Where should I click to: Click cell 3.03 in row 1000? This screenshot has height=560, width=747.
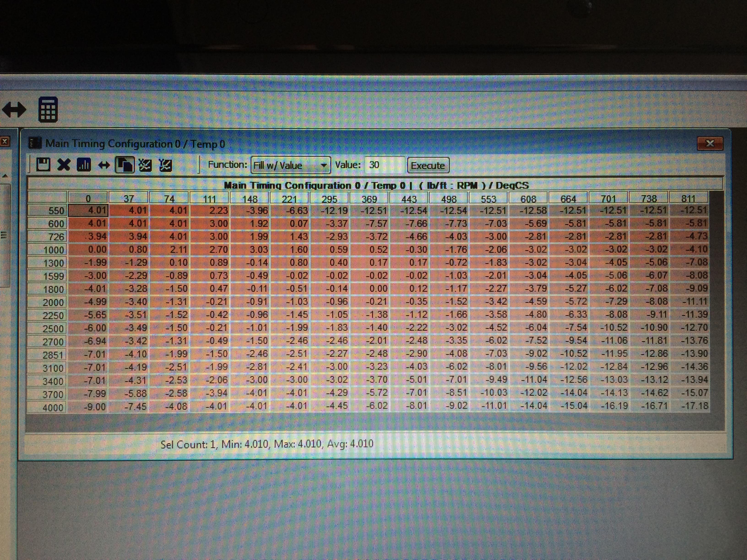tap(250, 249)
